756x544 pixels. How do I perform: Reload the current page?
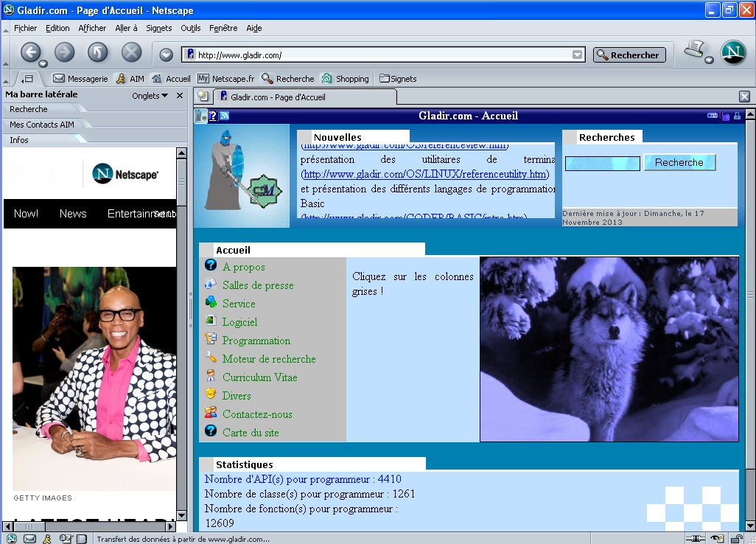coord(98,52)
